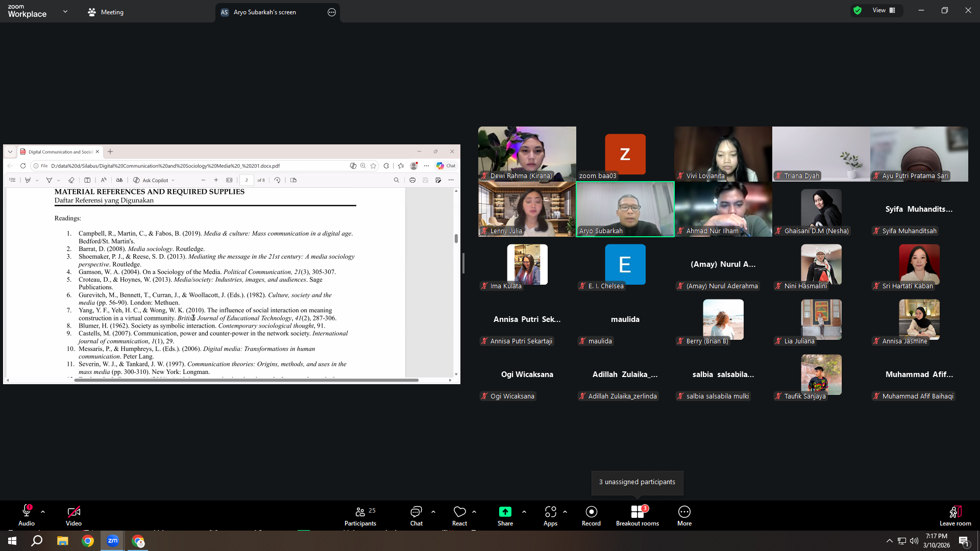The image size is (980, 551).
Task: Expand the audio options arrow
Action: [43, 512]
